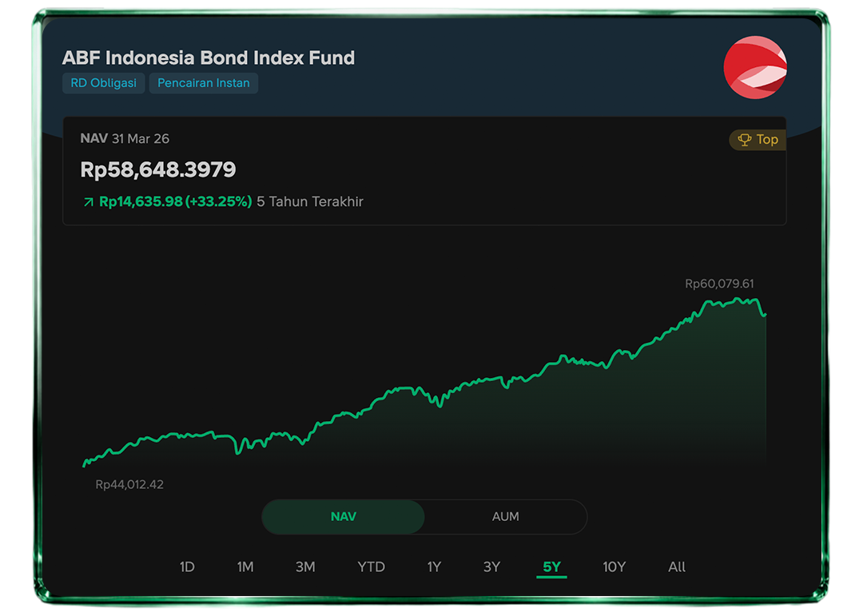The height and width of the screenshot is (616, 863).
Task: Select the YTD time range
Action: (371, 567)
